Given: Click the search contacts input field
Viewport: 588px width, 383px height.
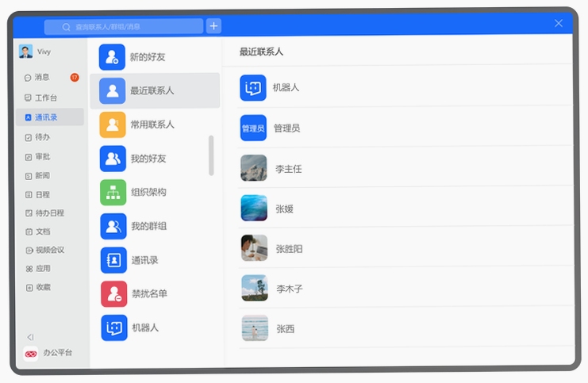Looking at the screenshot, I should (124, 27).
